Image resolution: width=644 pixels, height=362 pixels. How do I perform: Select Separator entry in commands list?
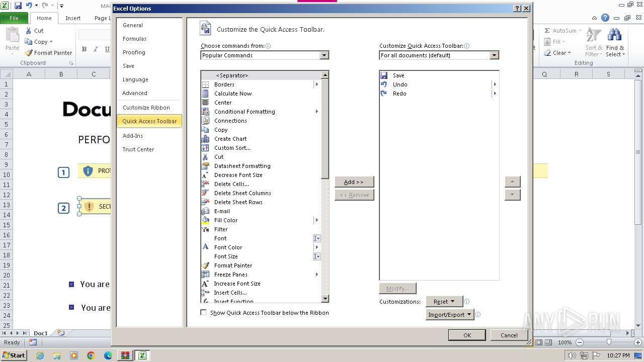(261, 75)
